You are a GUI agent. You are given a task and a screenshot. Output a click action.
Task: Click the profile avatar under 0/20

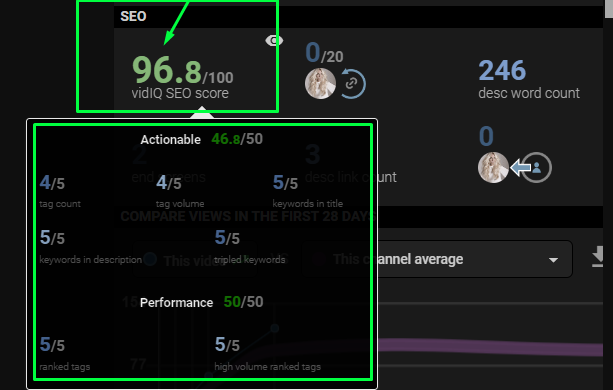point(320,83)
